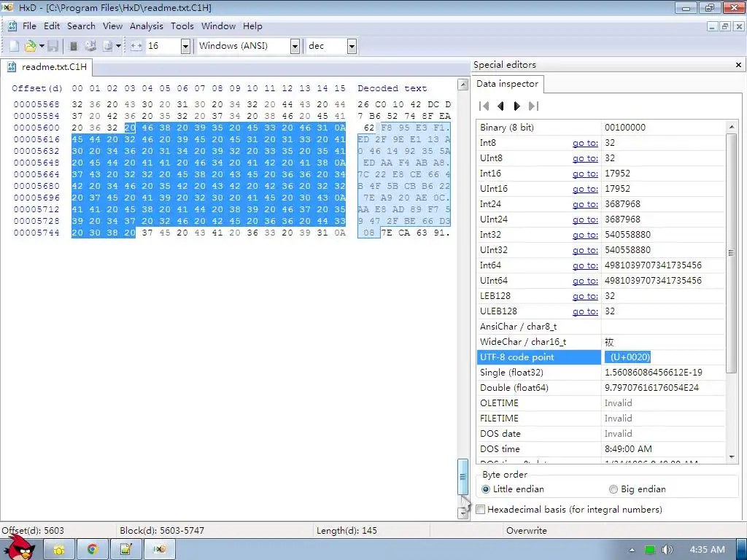Create a new file with toolbar icon
This screenshot has width=747, height=560.
click(x=15, y=46)
